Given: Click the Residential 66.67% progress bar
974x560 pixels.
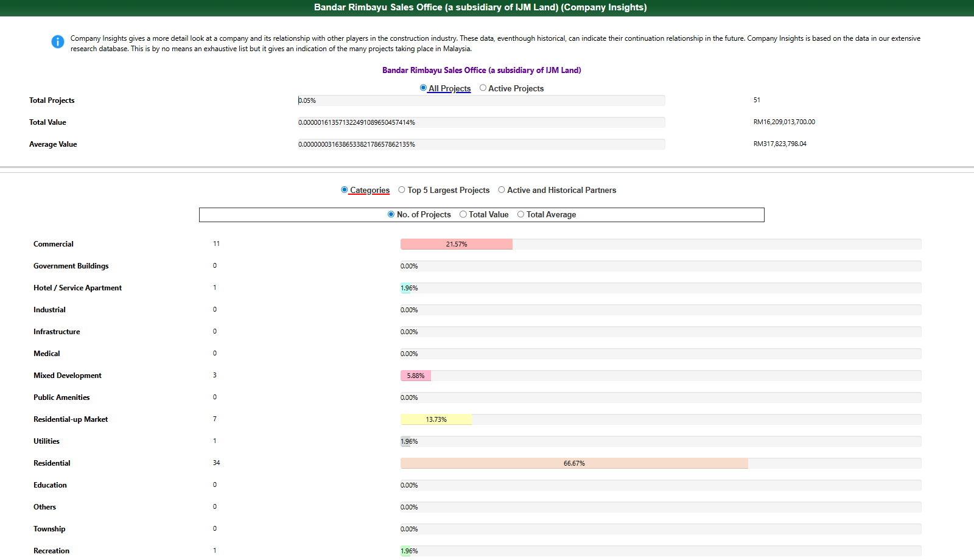Looking at the screenshot, I should tap(573, 463).
